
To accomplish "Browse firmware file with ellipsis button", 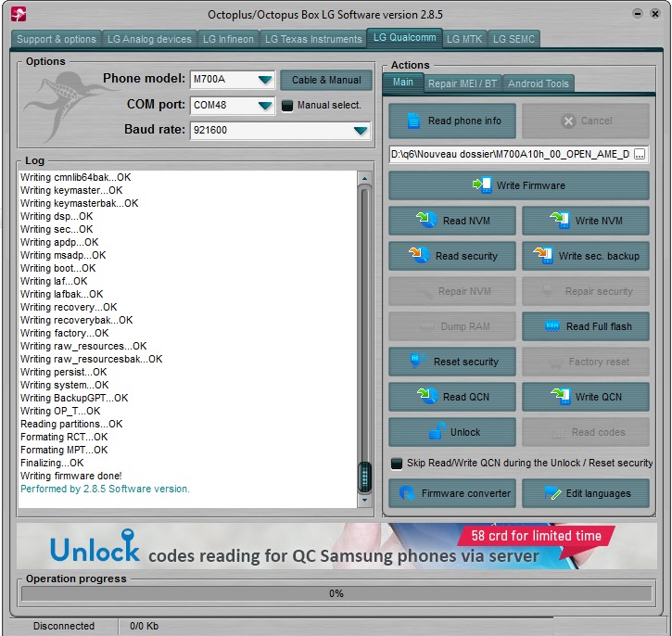I will point(639,154).
